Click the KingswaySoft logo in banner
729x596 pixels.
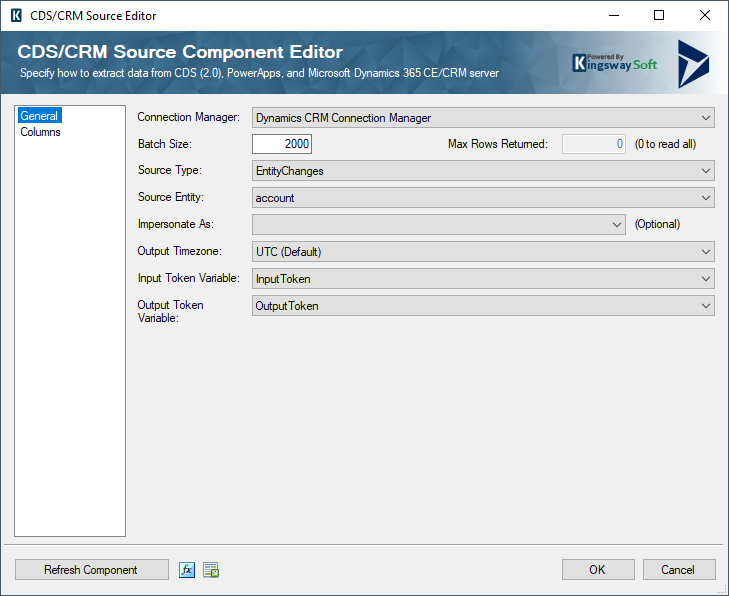615,63
